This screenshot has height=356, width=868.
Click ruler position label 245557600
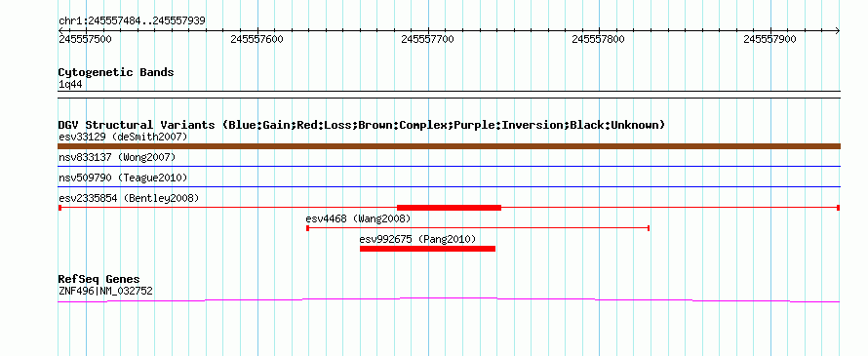(x=256, y=39)
